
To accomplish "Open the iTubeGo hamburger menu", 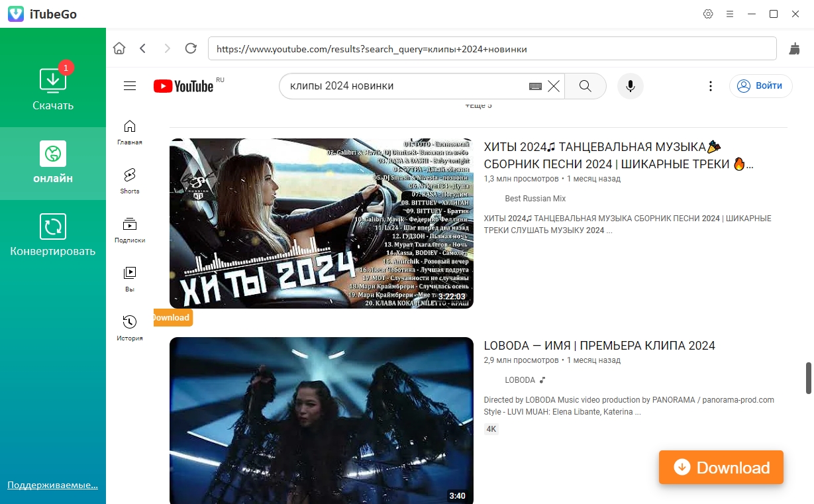I will click(x=730, y=14).
